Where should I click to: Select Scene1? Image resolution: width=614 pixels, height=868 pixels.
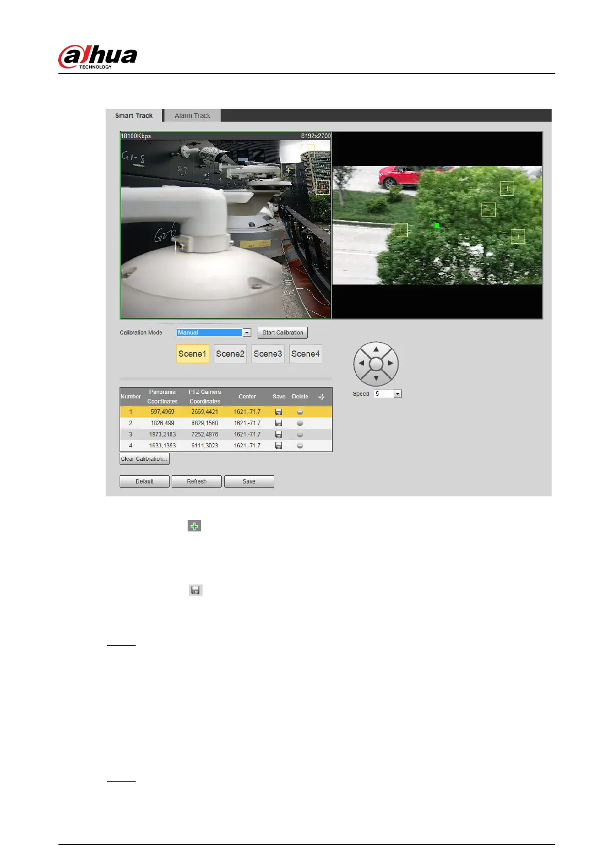[192, 354]
